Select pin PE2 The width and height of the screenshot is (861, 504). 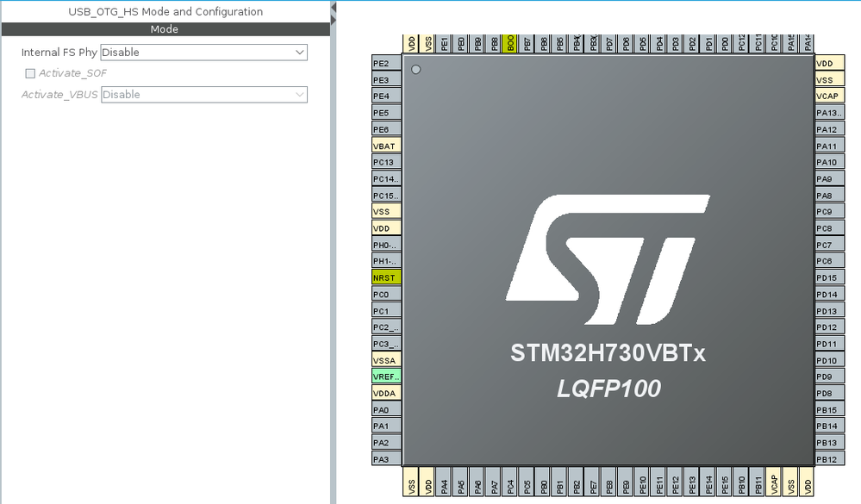click(387, 63)
